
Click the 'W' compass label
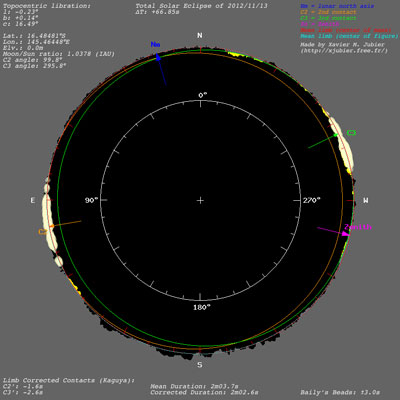366,200
